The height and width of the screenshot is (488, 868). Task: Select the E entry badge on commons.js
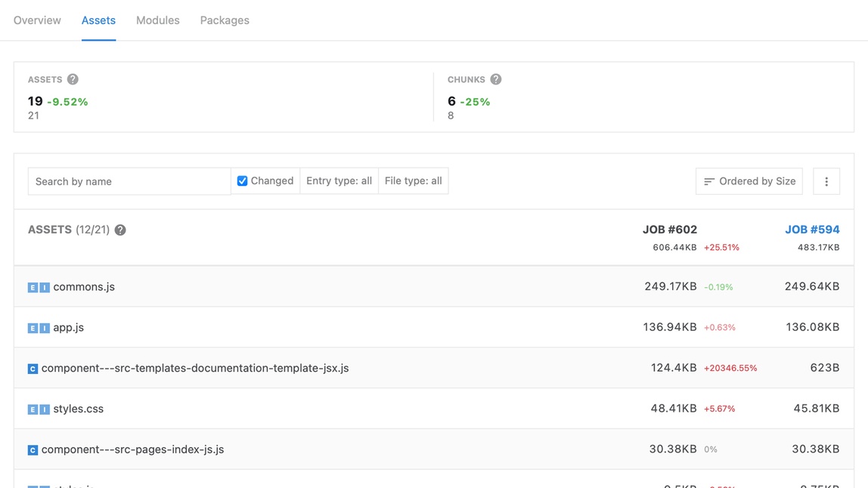(34, 286)
